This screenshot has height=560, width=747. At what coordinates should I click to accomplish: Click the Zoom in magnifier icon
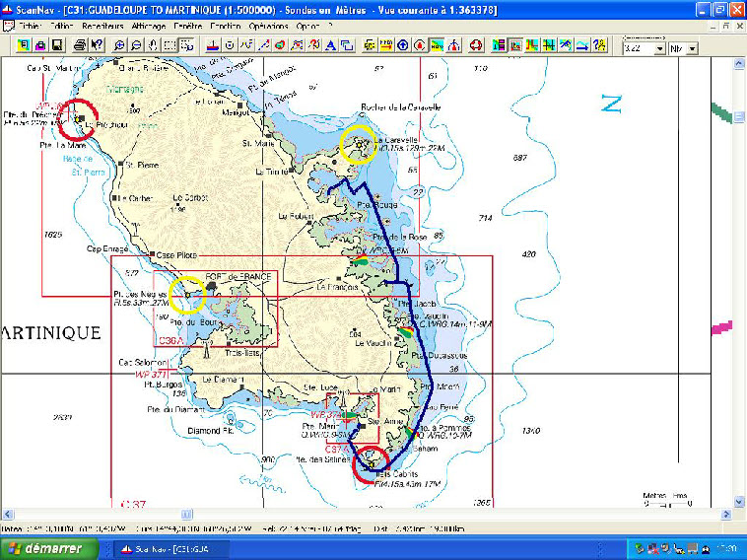pyautogui.click(x=119, y=45)
